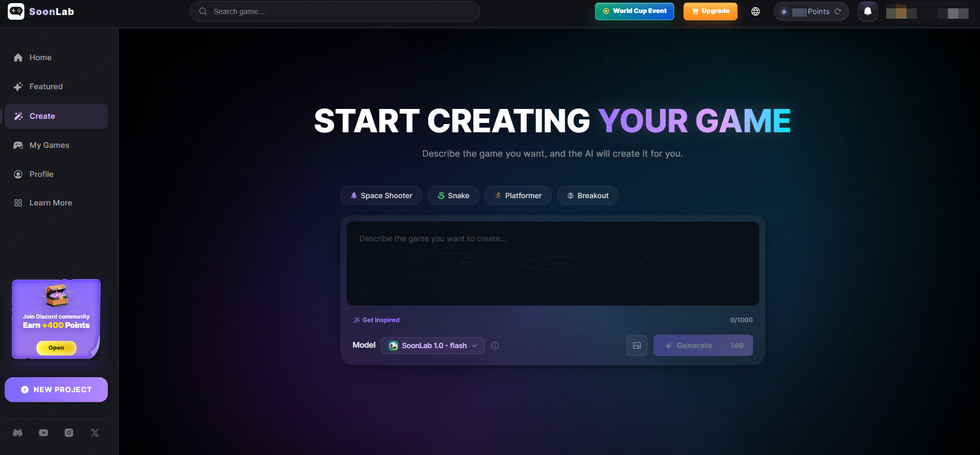Open Profile in sidebar
Screen dimensions: 980x455
pyautogui.click(x=56, y=174)
